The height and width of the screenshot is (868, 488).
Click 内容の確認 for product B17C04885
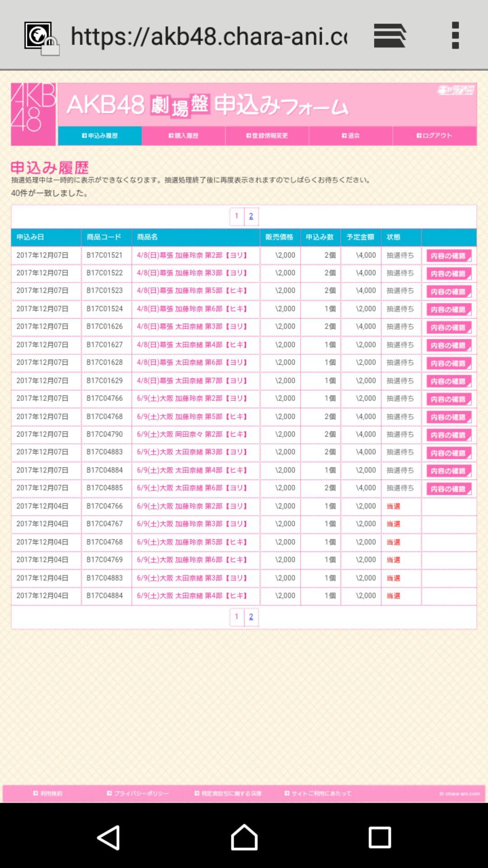[448, 489]
